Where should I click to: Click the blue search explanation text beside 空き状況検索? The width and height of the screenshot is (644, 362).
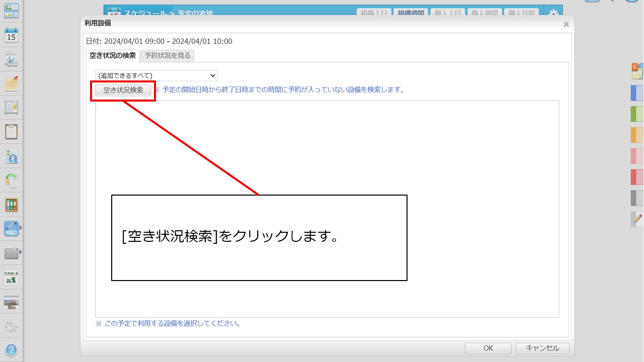(x=279, y=90)
